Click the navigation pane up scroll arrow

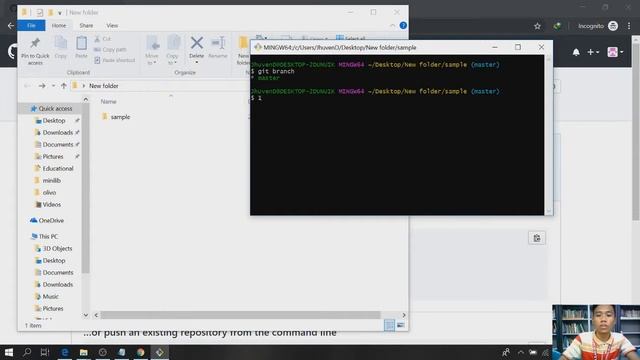click(x=85, y=100)
